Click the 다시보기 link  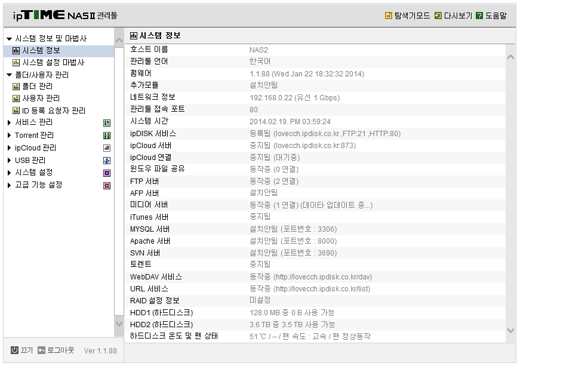click(x=458, y=16)
